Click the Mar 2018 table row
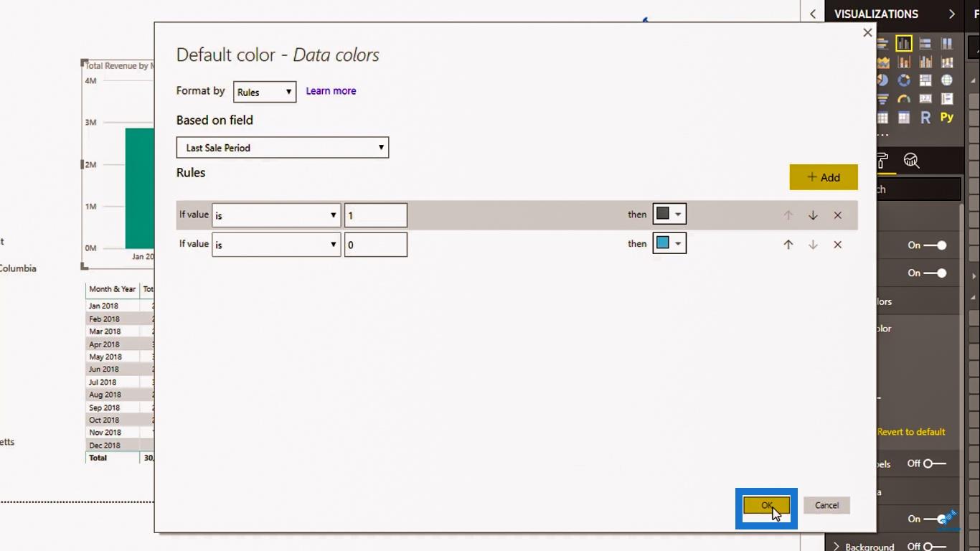Viewport: 980px width, 551px height. tap(119, 331)
